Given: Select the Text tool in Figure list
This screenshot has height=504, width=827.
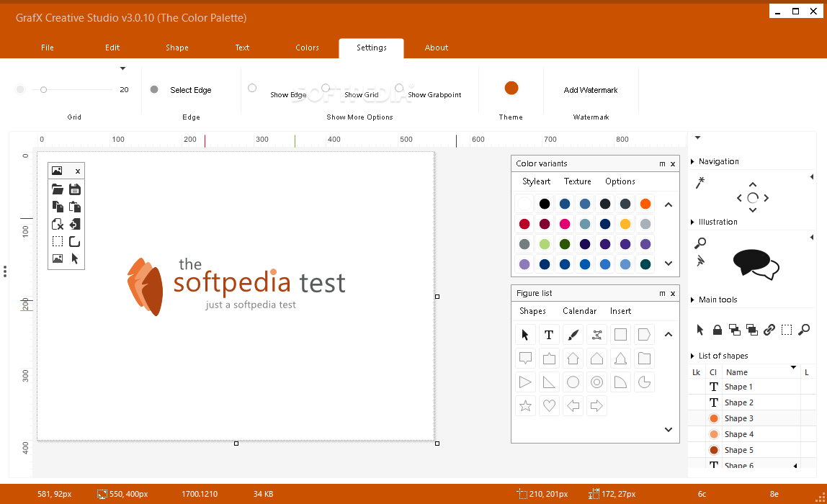Looking at the screenshot, I should tap(549, 335).
